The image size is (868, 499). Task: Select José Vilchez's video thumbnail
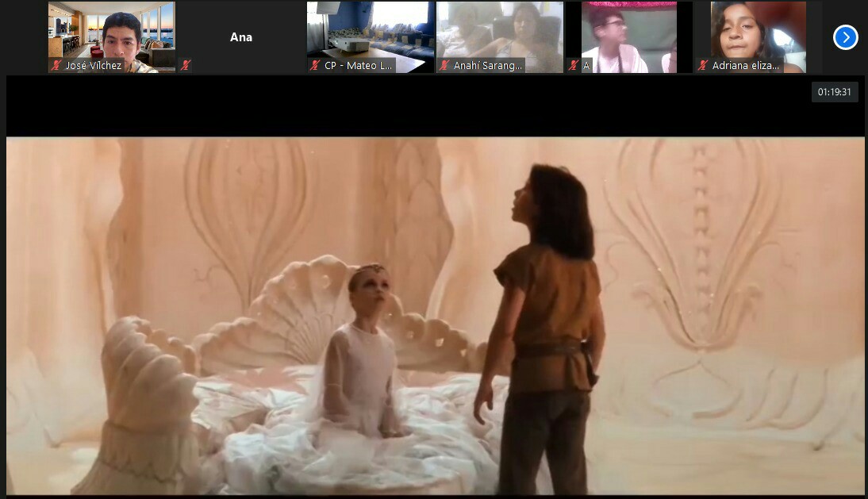coord(112,37)
